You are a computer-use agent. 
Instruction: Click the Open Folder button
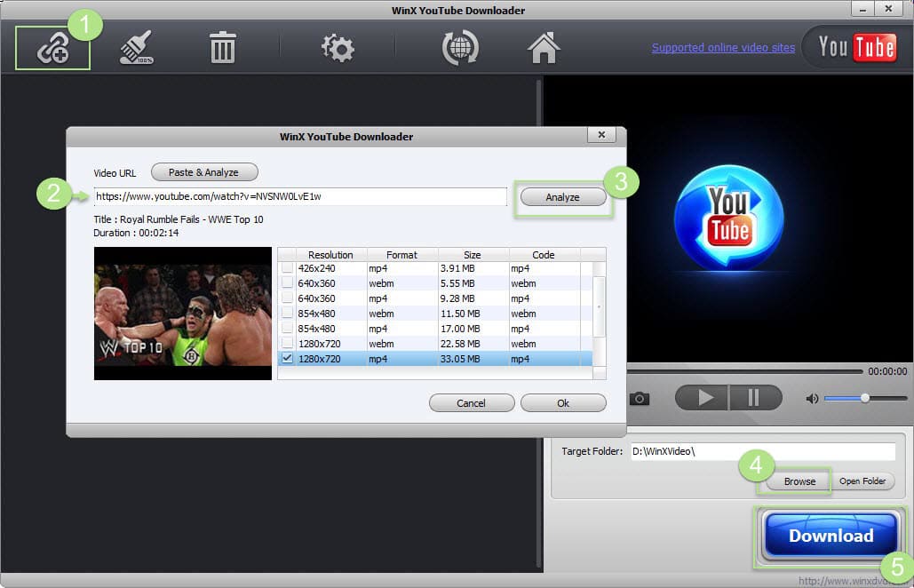[862, 481]
